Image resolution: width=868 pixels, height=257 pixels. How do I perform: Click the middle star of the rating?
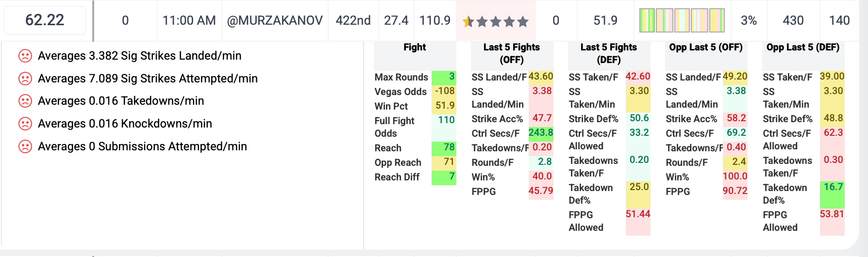click(x=496, y=21)
